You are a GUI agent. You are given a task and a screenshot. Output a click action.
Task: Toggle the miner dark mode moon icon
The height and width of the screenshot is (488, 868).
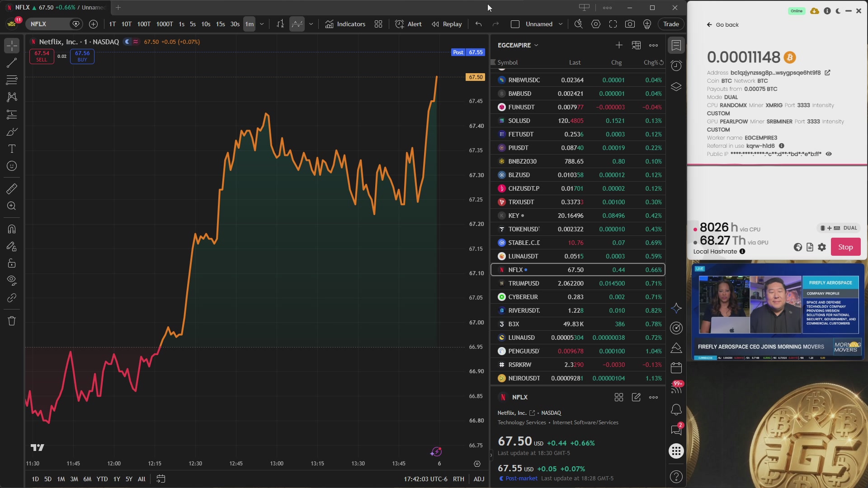click(x=838, y=11)
